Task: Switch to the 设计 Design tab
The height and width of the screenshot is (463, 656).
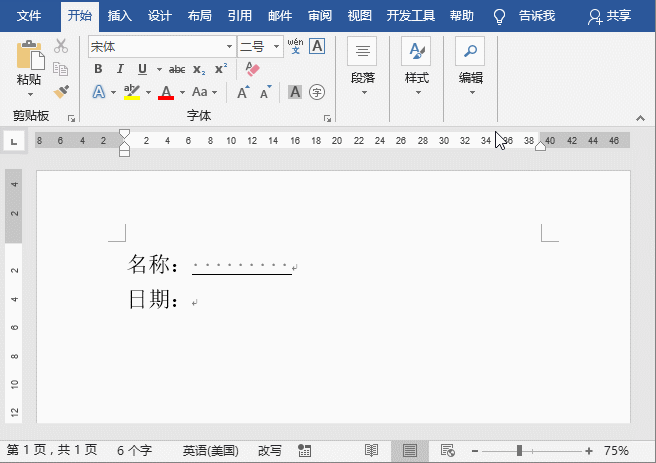Action: [x=160, y=16]
